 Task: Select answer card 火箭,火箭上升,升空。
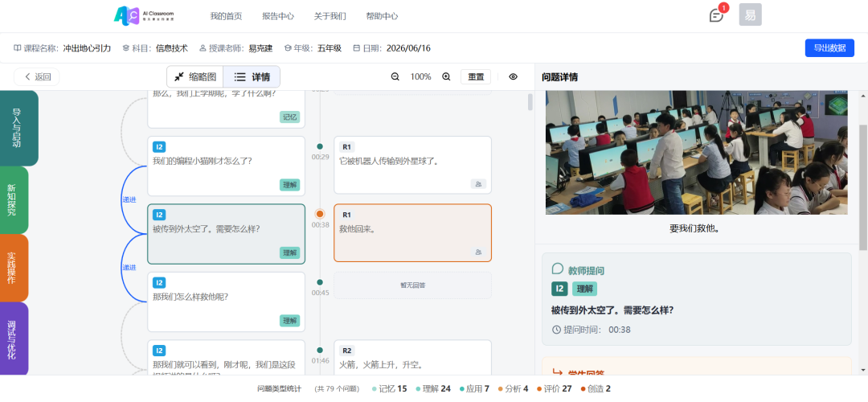coord(412,358)
